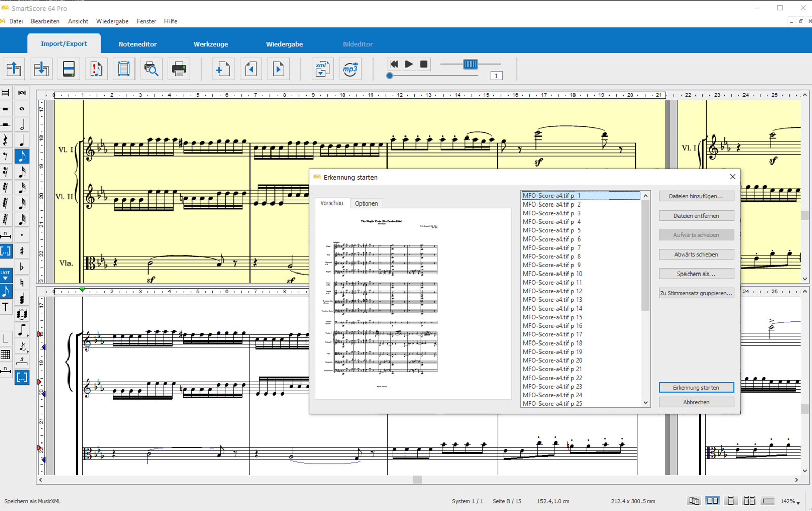Click the save file icon with down arrow
812x511 pixels.
41,69
